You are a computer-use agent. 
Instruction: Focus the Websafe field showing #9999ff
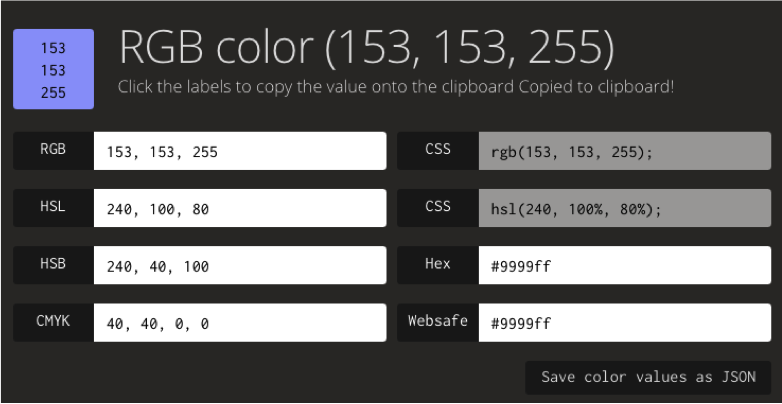click(x=625, y=322)
